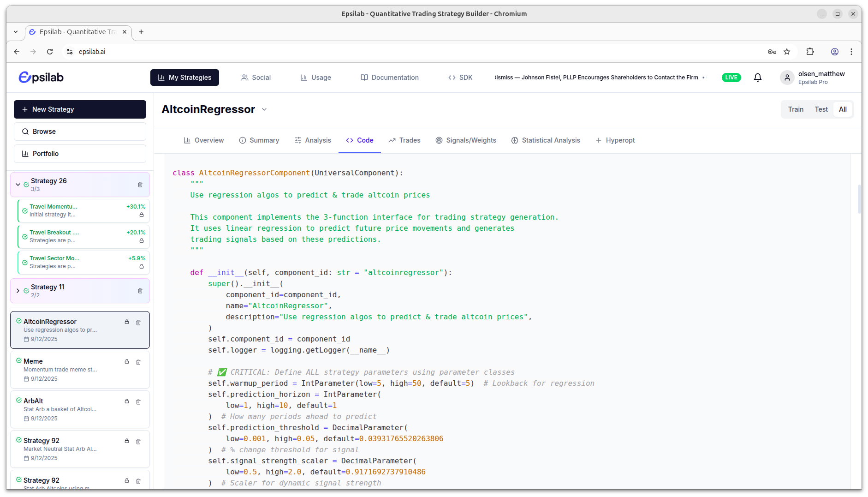
Task: Click the lock icon on Meme strategy
Action: click(127, 362)
